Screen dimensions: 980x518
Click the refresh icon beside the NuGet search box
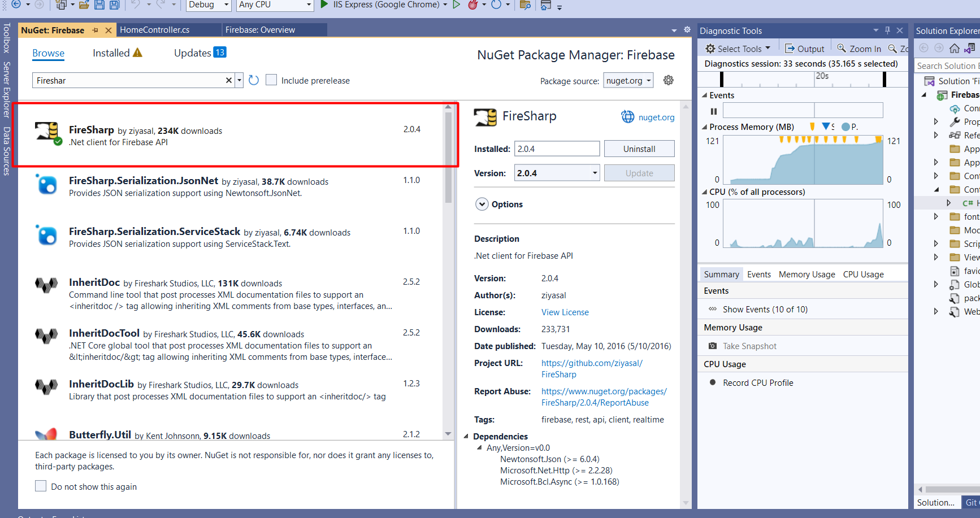click(x=254, y=80)
